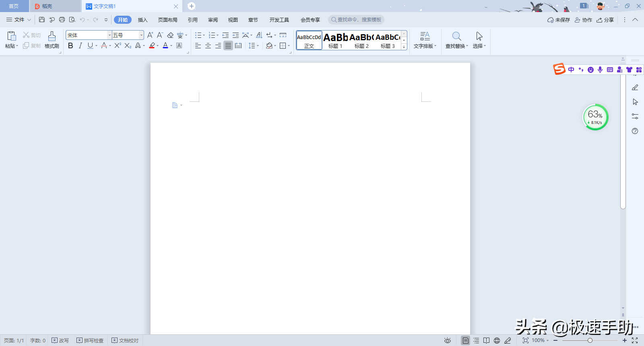Switch to the 页面布局 tab
Viewport: 644px width, 346px height.
coord(168,20)
